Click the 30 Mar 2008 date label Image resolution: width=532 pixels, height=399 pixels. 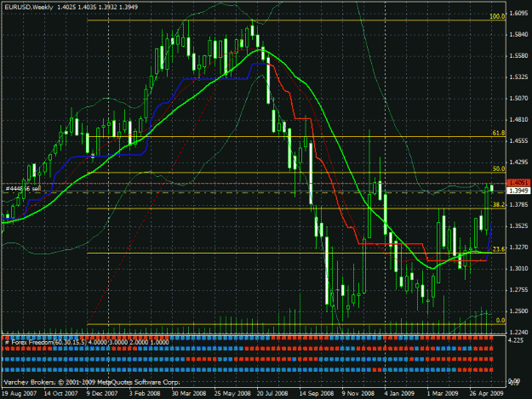[189, 394]
